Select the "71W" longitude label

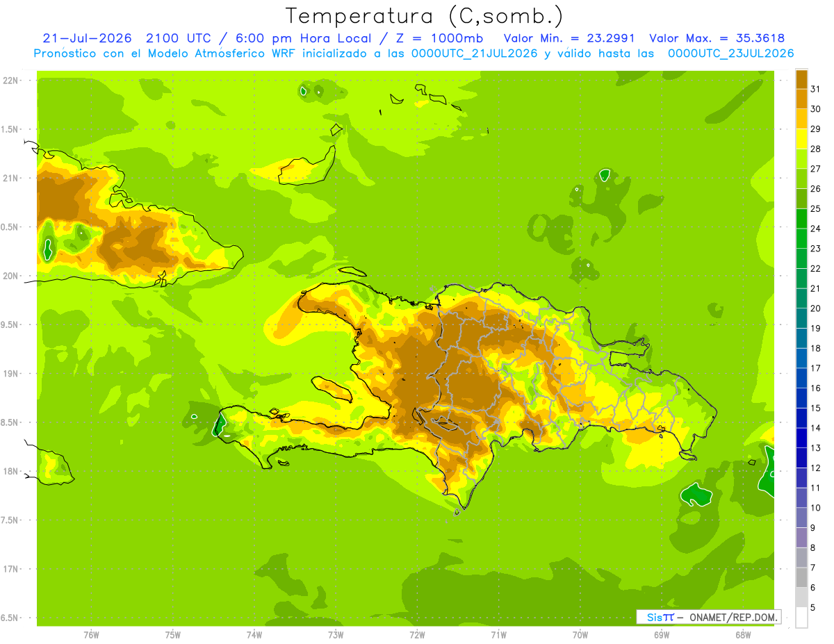coord(498,635)
